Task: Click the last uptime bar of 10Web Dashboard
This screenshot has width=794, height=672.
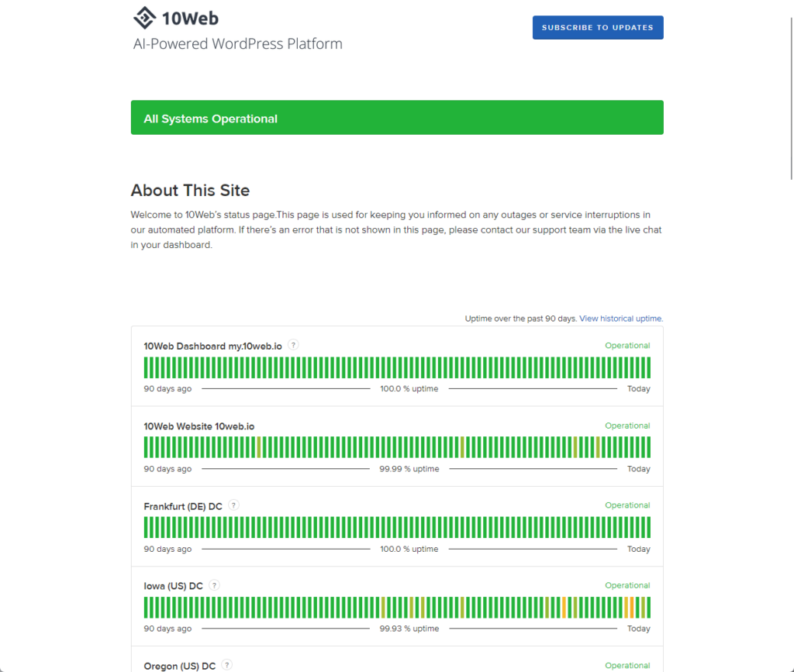Action: click(x=649, y=367)
